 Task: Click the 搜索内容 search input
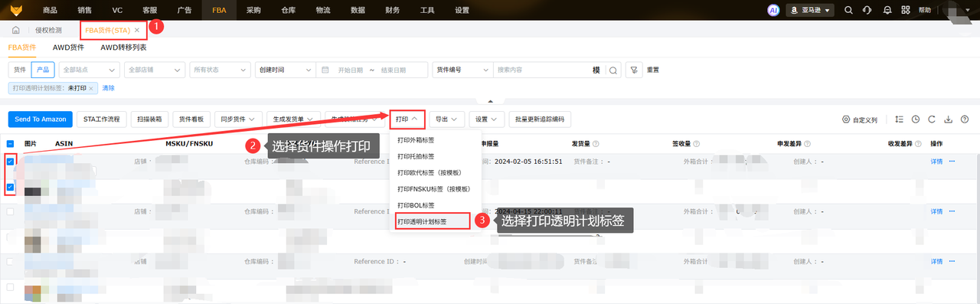(x=542, y=70)
